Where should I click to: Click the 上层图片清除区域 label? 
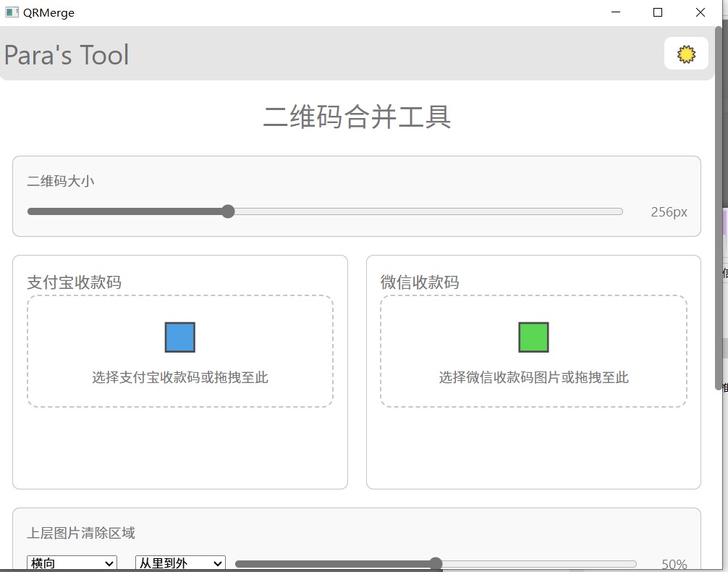click(81, 533)
